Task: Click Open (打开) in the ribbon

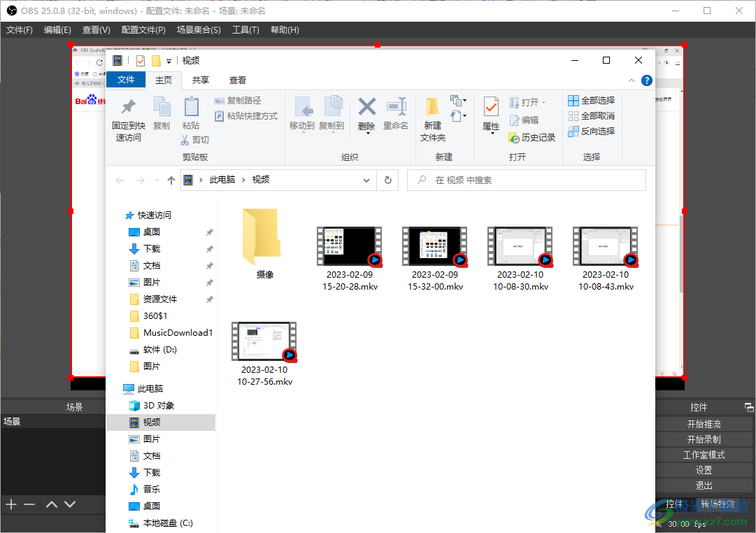Action: [x=528, y=102]
